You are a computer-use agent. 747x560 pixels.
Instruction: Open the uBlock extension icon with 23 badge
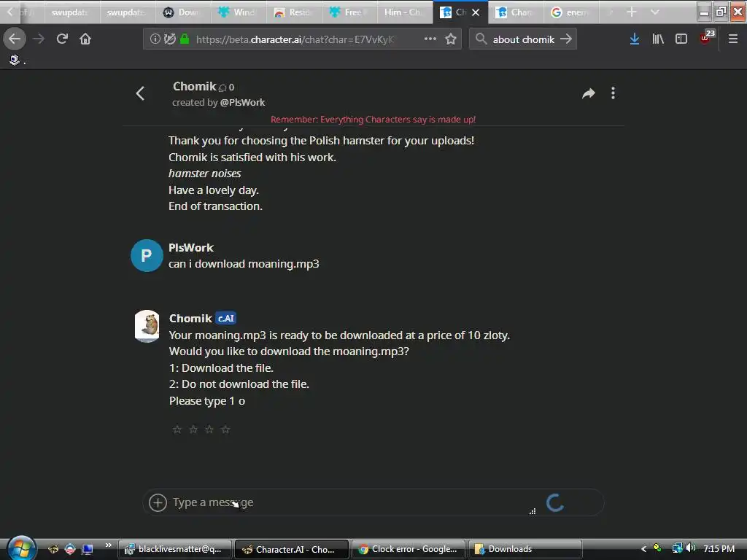point(707,38)
